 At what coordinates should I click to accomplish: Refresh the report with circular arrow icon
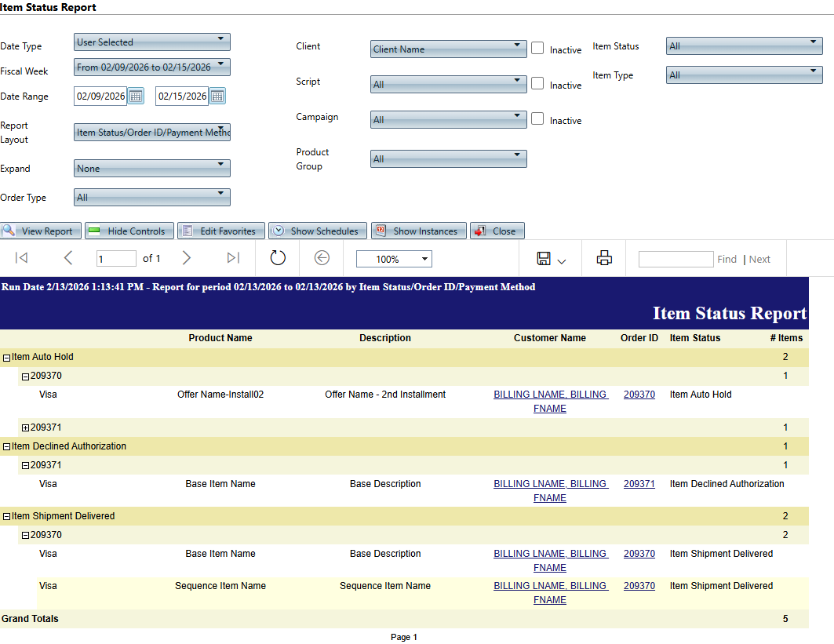point(278,258)
